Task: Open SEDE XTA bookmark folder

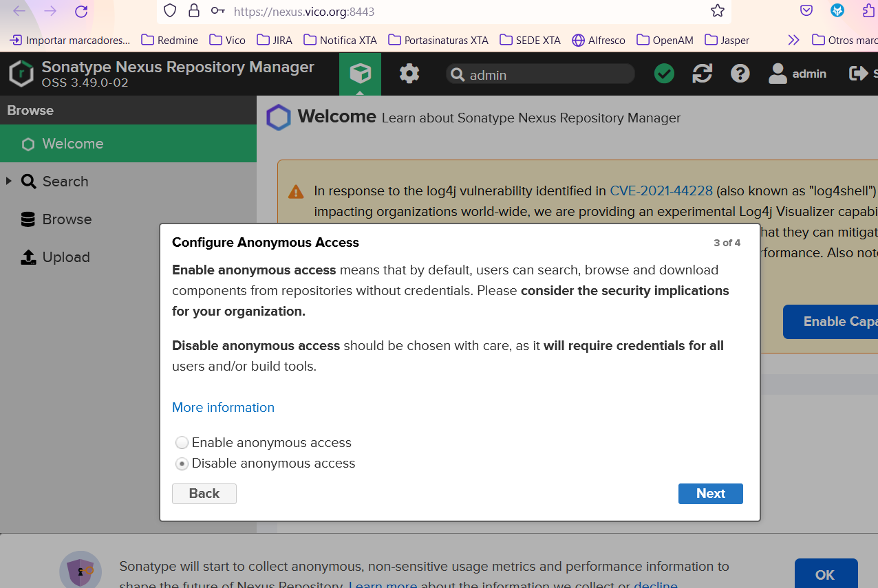Action: click(x=531, y=40)
